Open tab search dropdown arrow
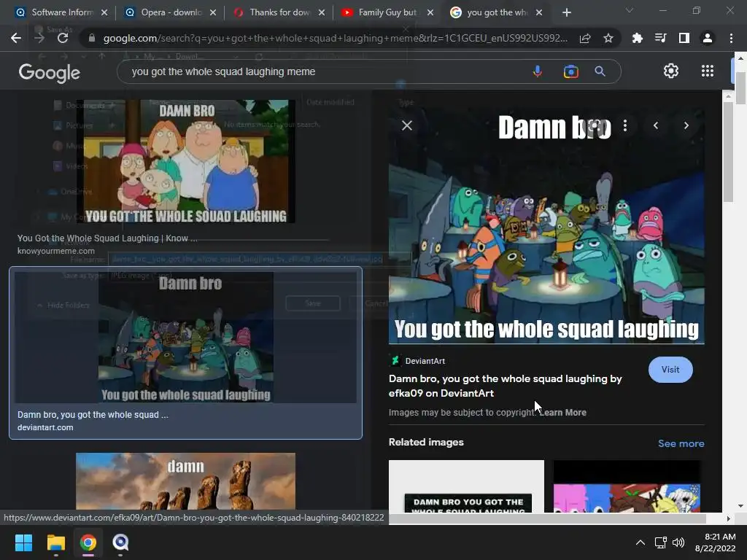 pos(630,10)
